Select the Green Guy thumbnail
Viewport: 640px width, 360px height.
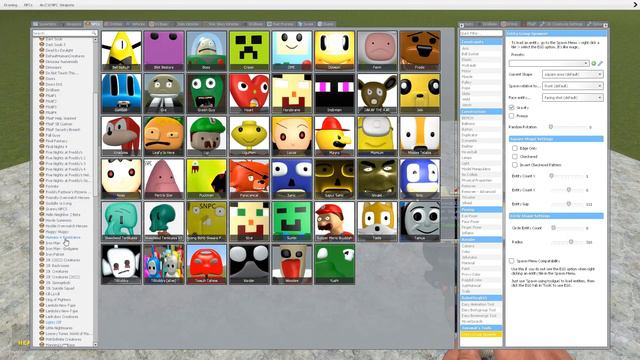coord(207,93)
